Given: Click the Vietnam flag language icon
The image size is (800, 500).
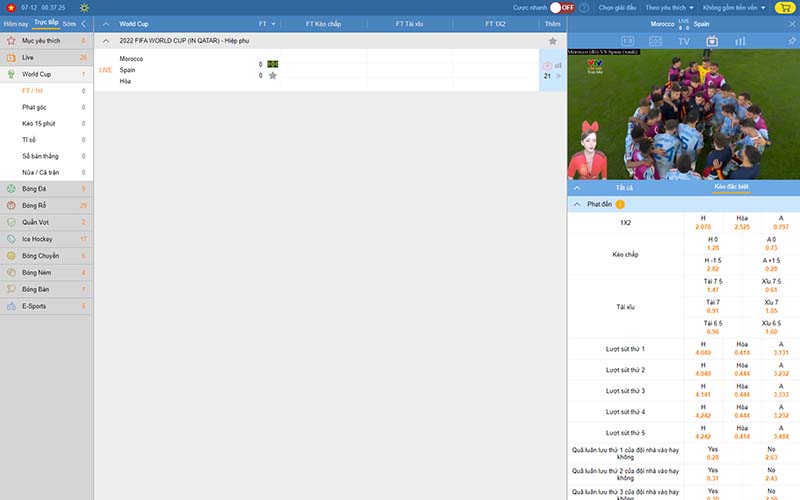Looking at the screenshot, I should [x=11, y=8].
